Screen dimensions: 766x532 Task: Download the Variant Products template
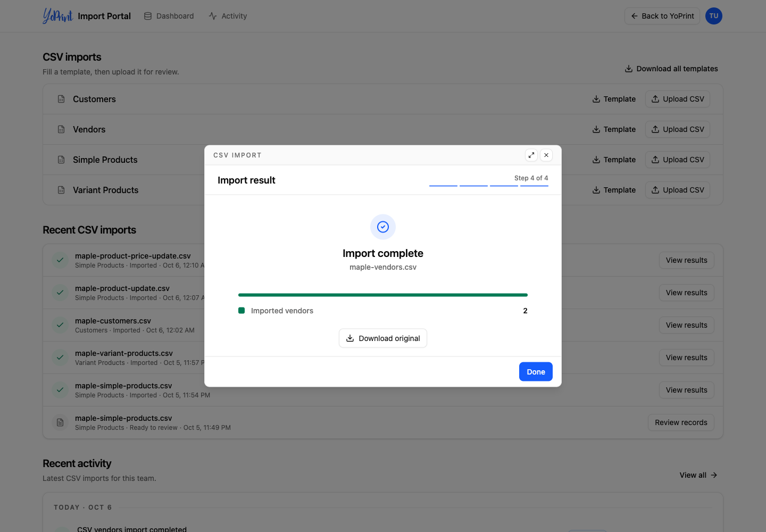click(614, 190)
